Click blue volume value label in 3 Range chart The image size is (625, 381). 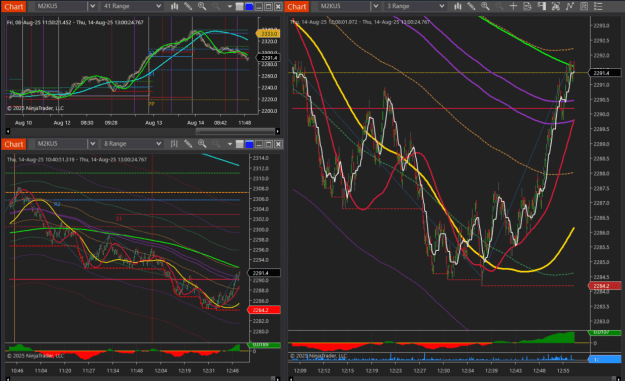(605, 359)
